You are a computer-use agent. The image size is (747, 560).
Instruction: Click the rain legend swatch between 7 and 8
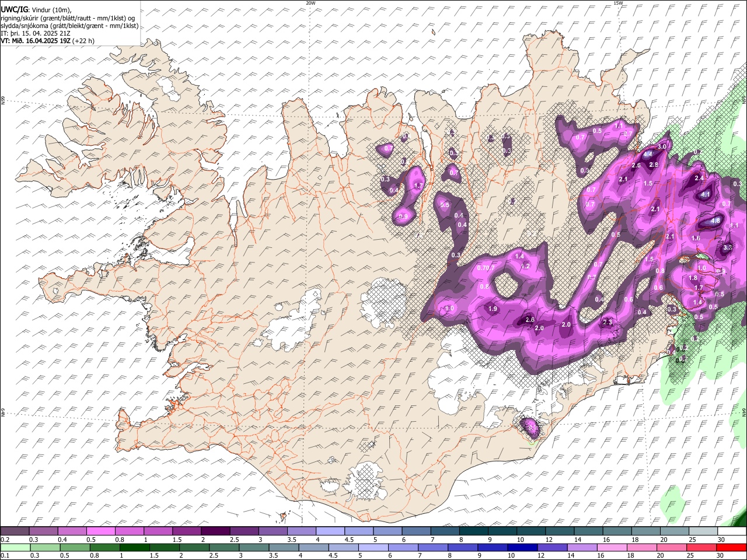point(433,547)
